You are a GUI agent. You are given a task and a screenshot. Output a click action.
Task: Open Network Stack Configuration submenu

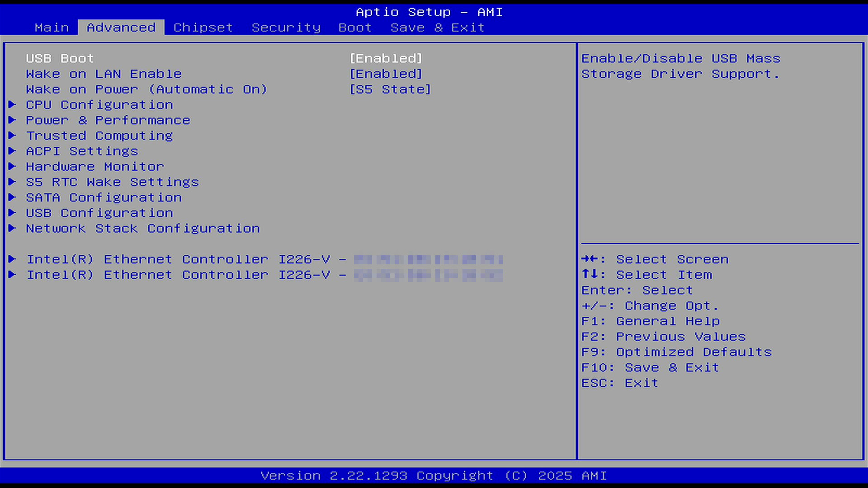pos(143,229)
